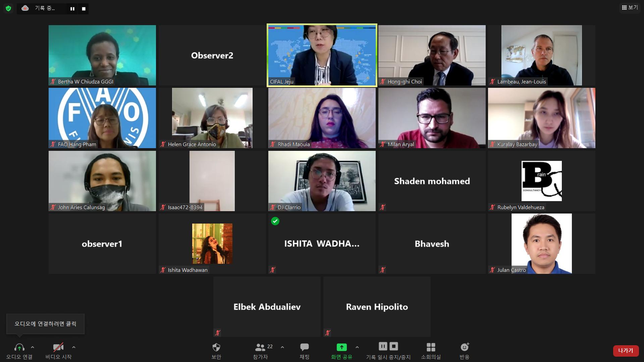This screenshot has width=644, height=362.
Task: Stop recording from the top-left indicator
Action: (x=84, y=9)
